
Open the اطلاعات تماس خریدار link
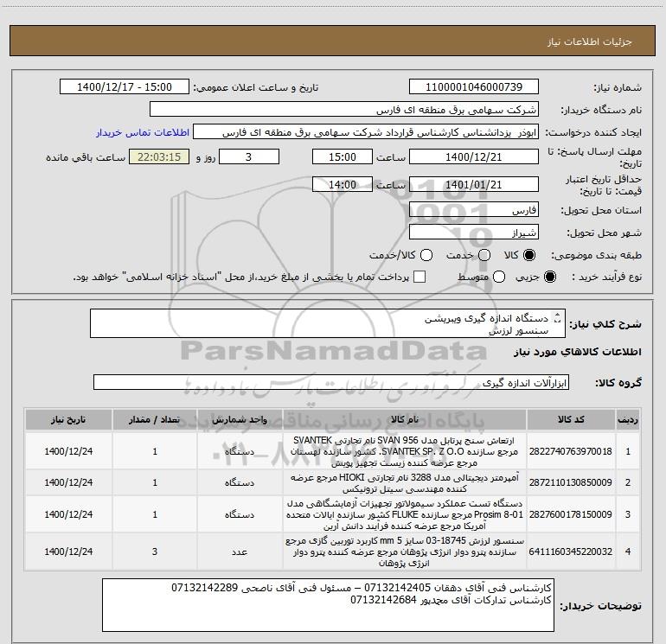pos(143,132)
